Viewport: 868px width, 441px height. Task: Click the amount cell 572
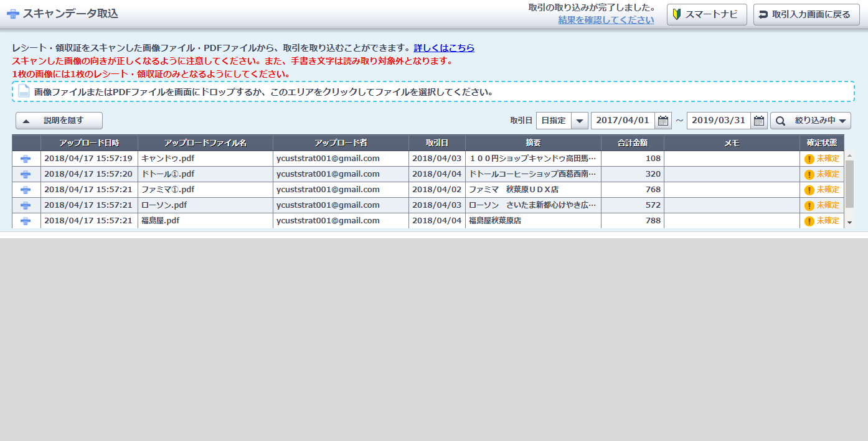pos(633,205)
